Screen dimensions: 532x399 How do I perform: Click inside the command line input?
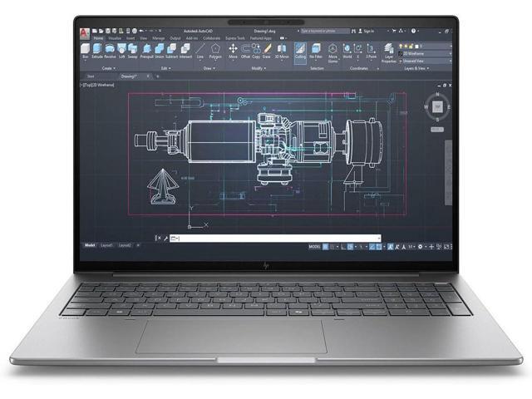coord(274,238)
